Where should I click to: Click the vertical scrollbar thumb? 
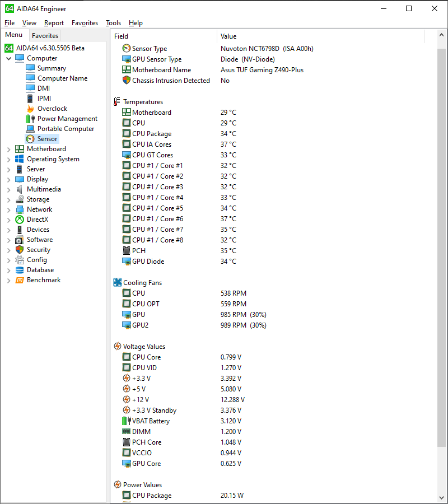pos(441,248)
